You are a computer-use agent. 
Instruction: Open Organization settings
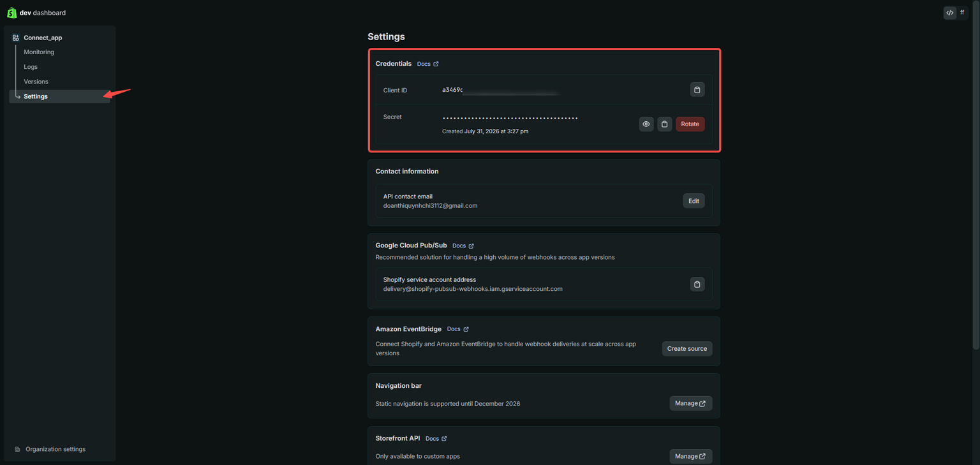pos(56,449)
